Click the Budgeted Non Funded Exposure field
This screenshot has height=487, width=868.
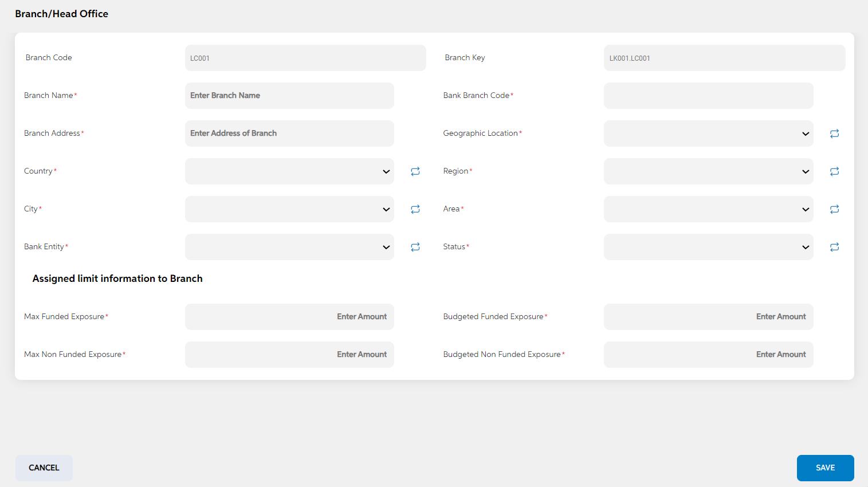point(709,355)
